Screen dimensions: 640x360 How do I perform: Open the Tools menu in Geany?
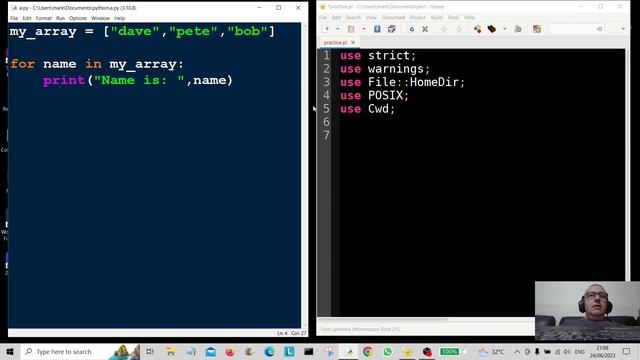pyautogui.click(x=453, y=18)
